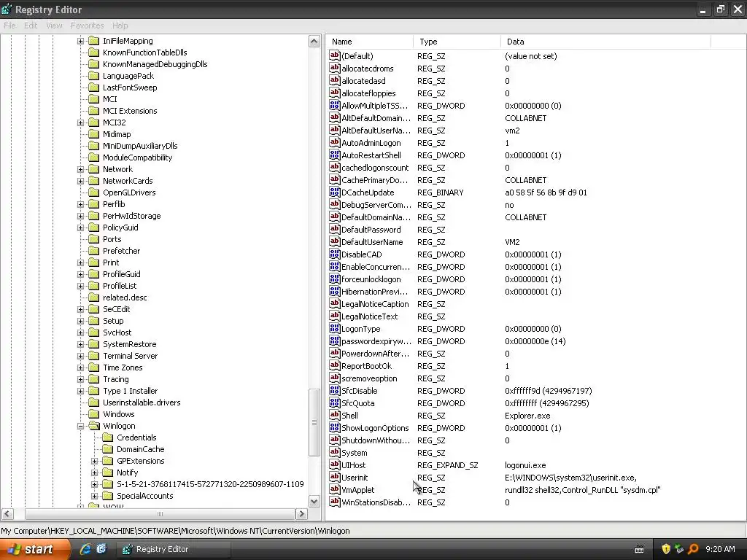Image resolution: width=747 pixels, height=560 pixels.
Task: Select the ShowLogonOptions value
Action: tap(375, 427)
